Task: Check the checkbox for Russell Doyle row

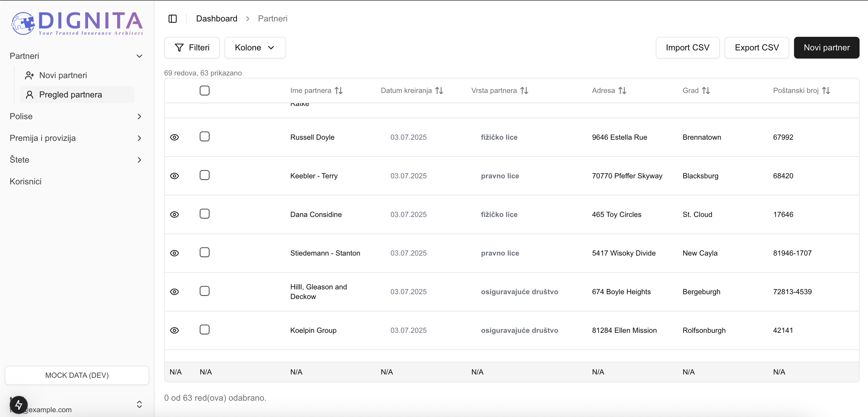Action: 205,136
